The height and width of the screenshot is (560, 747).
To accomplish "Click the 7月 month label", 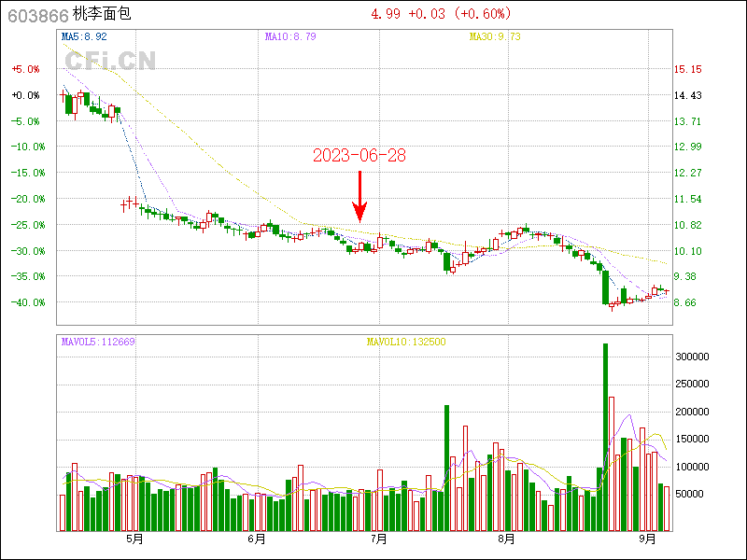I will (379, 539).
